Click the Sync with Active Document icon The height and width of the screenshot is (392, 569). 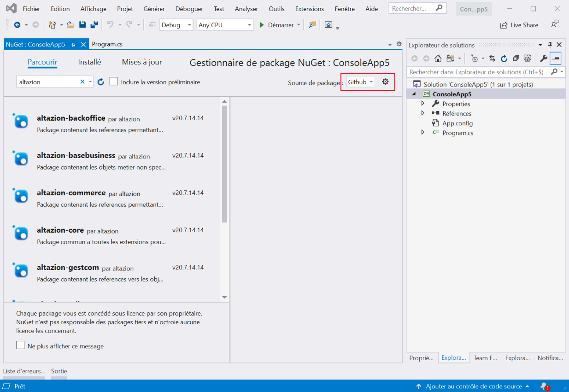pyautogui.click(x=492, y=58)
